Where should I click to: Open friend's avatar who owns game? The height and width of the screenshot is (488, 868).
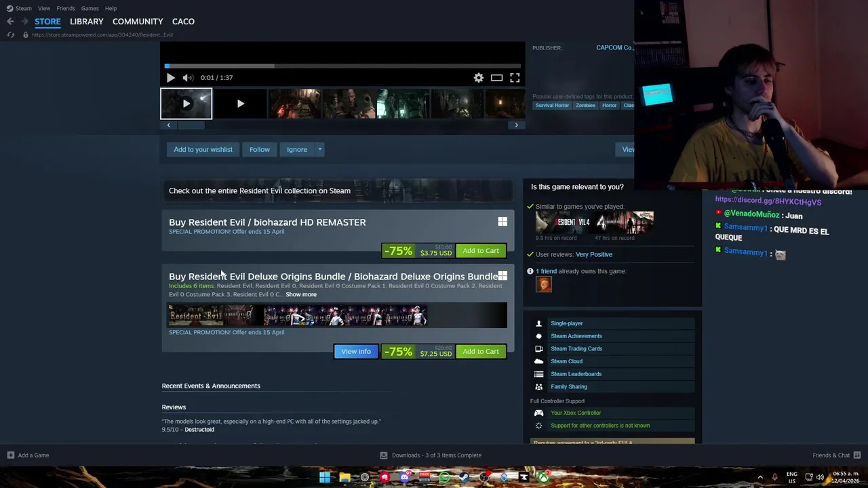pos(543,284)
